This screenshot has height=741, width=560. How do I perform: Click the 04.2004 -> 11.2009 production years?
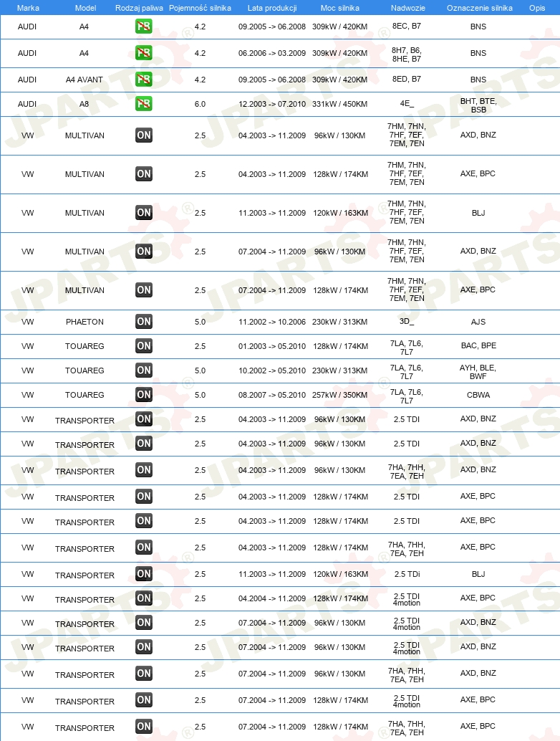[272, 599]
